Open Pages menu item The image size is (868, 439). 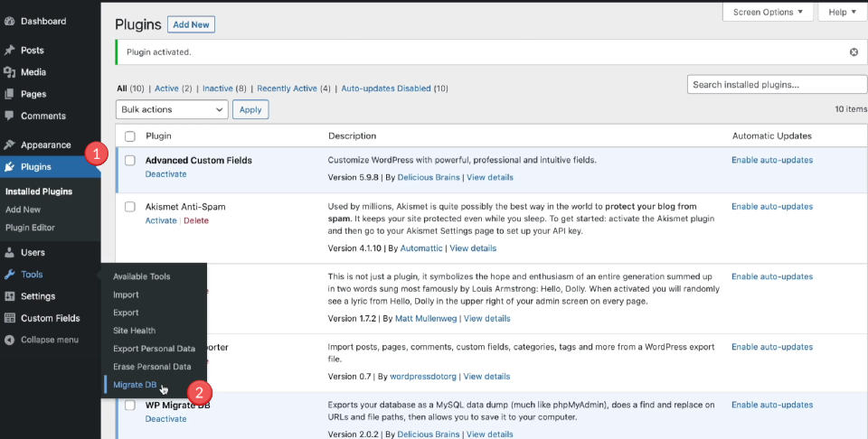[x=33, y=94]
